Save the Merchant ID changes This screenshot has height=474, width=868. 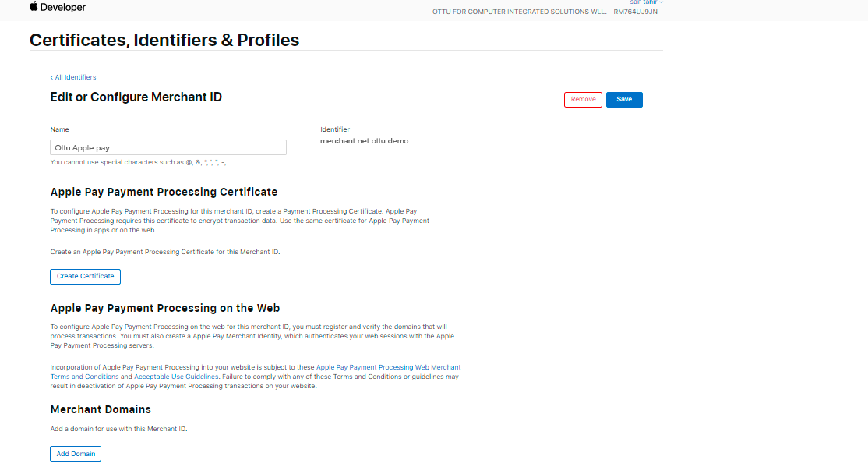click(x=624, y=100)
